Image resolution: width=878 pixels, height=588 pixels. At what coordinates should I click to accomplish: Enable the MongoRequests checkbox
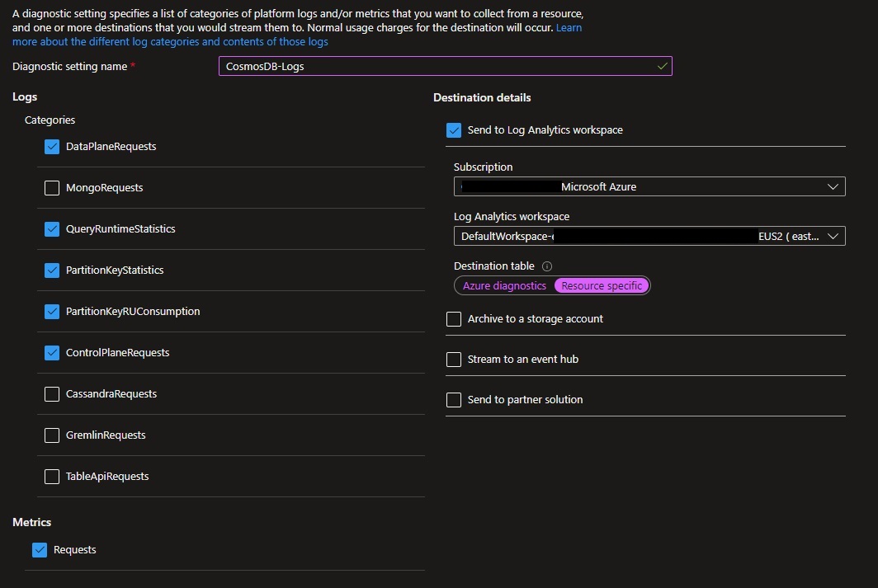click(x=52, y=188)
